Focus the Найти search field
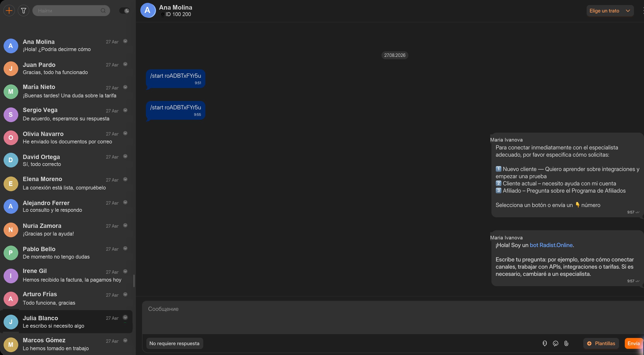The image size is (644, 355). 71,11
